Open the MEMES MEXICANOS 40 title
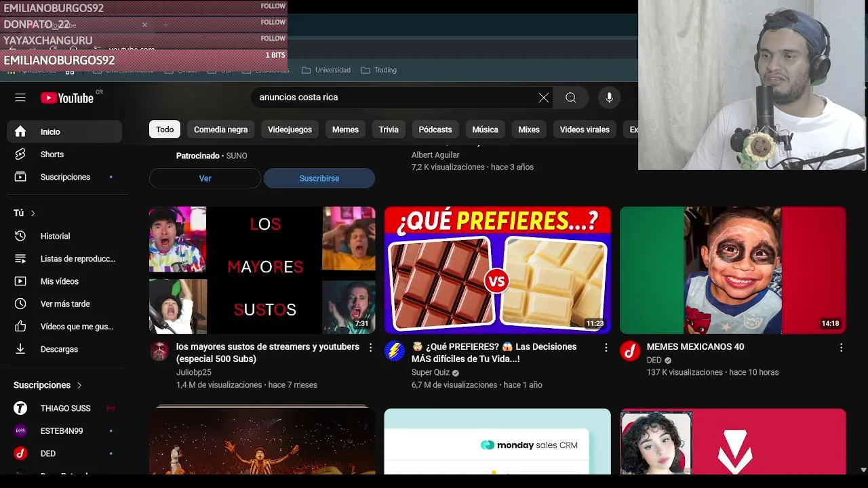Viewport: 868px width, 488px height. coord(695,346)
